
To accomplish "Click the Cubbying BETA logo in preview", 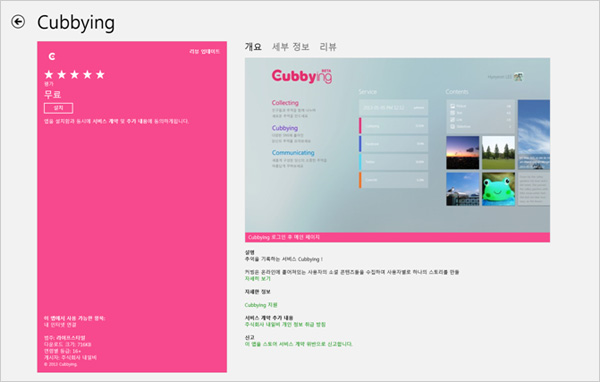I will coord(302,76).
